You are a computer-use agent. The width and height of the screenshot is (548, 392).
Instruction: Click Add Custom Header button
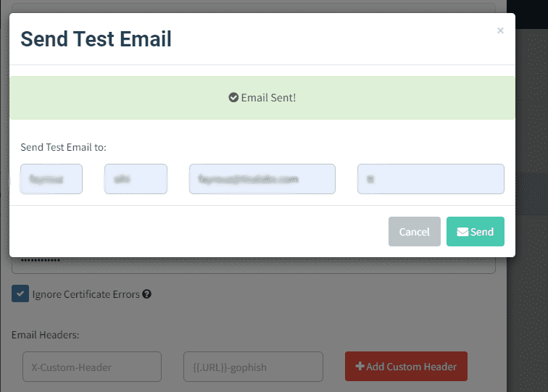[x=406, y=366]
